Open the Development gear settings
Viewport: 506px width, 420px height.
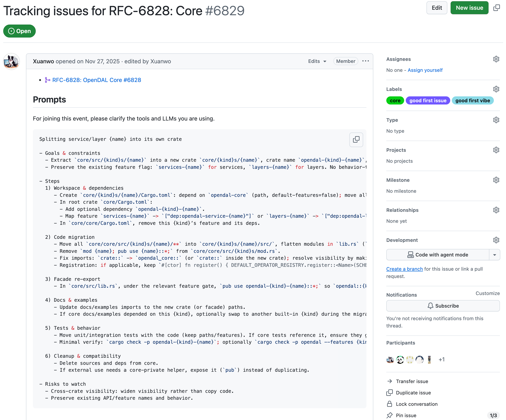pos(496,240)
